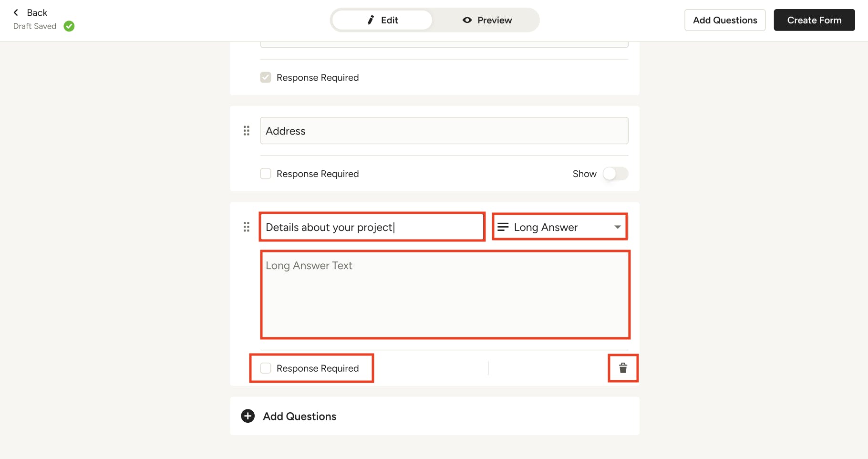Select the Edit tab
The image size is (868, 459).
pyautogui.click(x=382, y=20)
